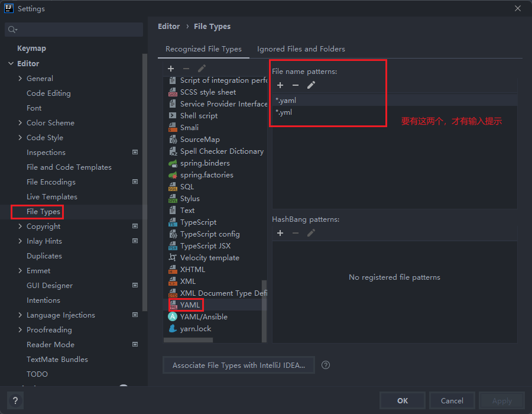
Task: Click the Apply button
Action: coord(502,401)
